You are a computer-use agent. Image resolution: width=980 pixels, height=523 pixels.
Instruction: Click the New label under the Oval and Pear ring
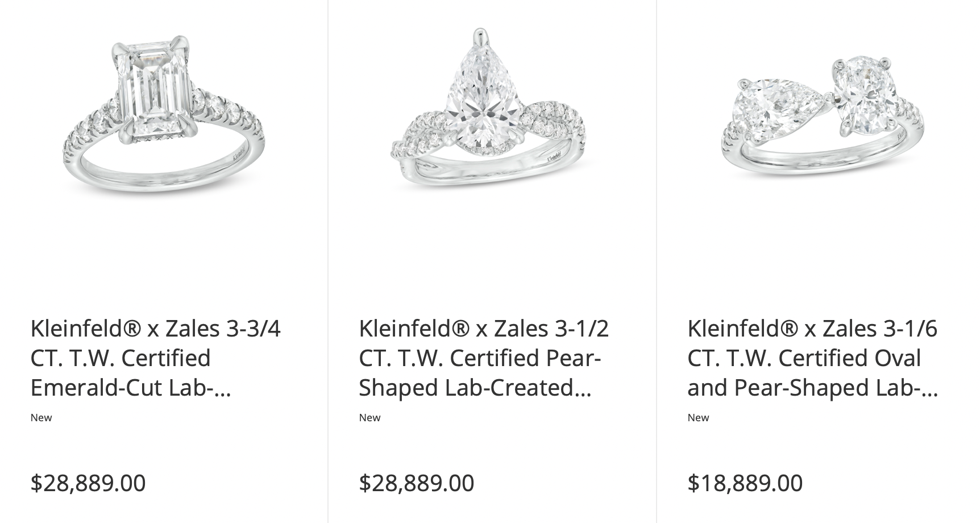(x=698, y=418)
